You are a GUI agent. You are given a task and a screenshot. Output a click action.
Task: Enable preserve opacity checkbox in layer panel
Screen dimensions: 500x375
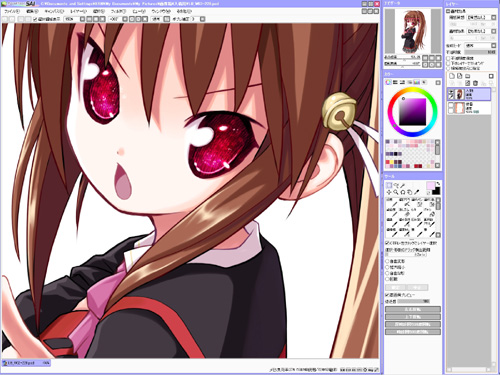click(x=449, y=58)
